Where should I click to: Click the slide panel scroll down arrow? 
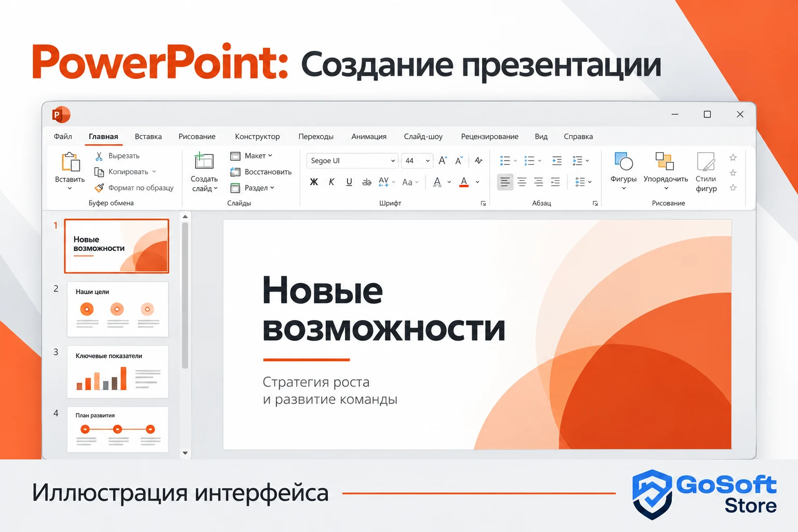185,453
